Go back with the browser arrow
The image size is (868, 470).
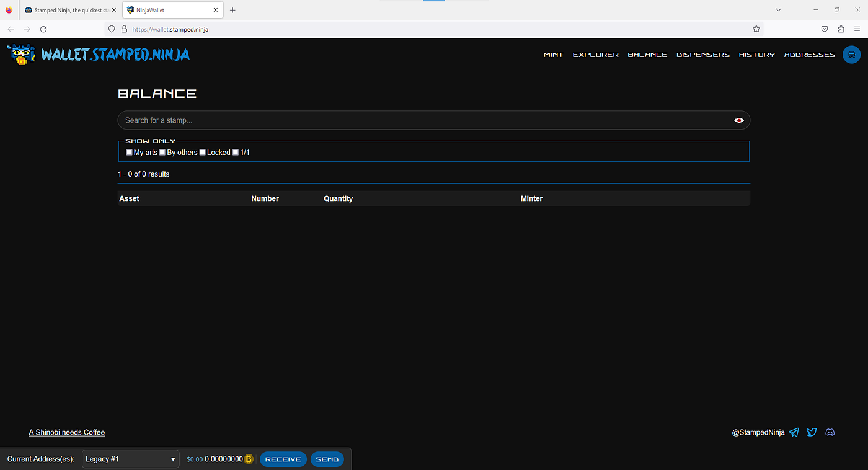(x=11, y=29)
